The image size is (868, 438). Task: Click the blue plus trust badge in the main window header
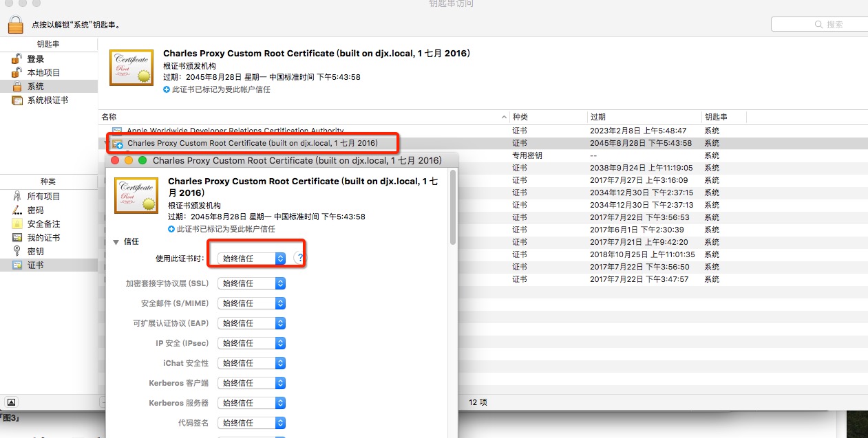[167, 89]
